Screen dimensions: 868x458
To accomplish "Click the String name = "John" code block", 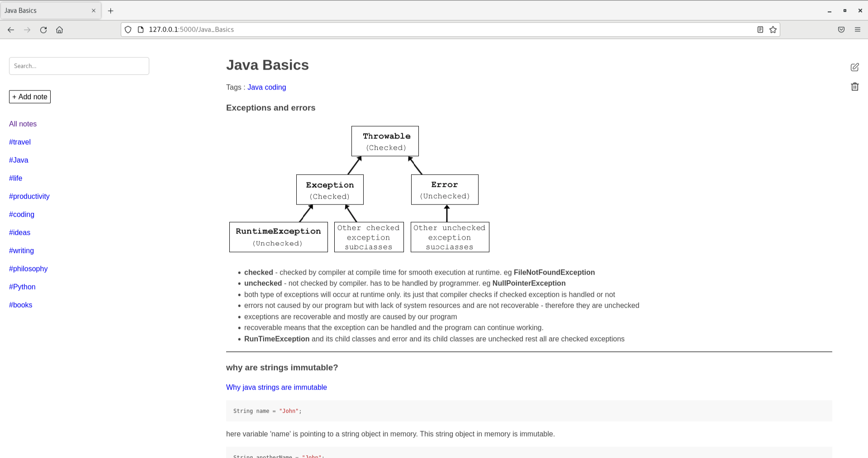I will click(x=529, y=411).
